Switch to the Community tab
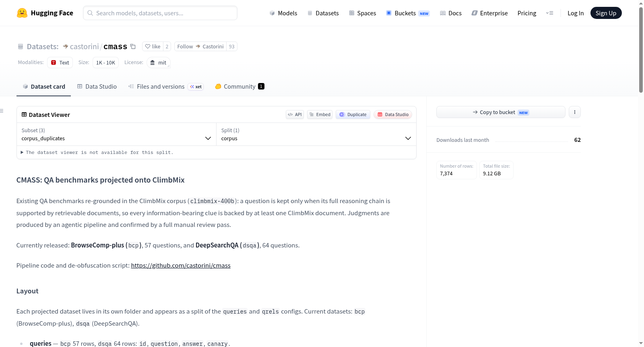Viewport: 644px width, 347px height. pos(239,86)
